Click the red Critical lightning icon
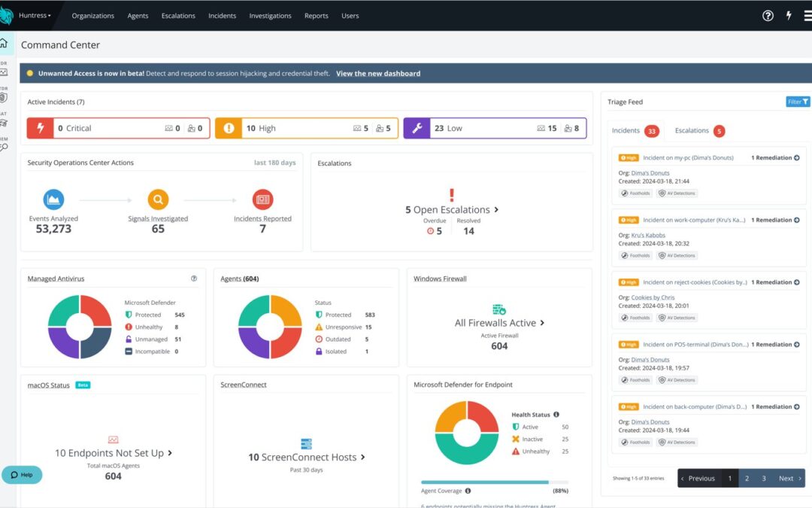The height and width of the screenshot is (508, 812). click(41, 128)
